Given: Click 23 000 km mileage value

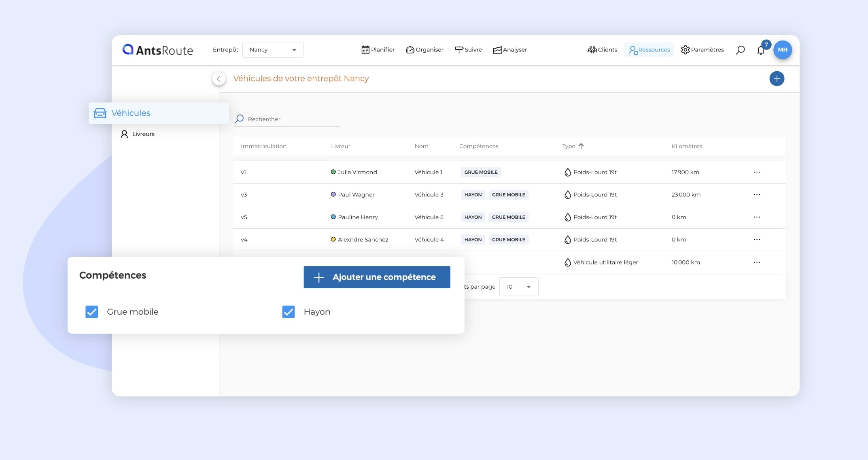Looking at the screenshot, I should [686, 195].
